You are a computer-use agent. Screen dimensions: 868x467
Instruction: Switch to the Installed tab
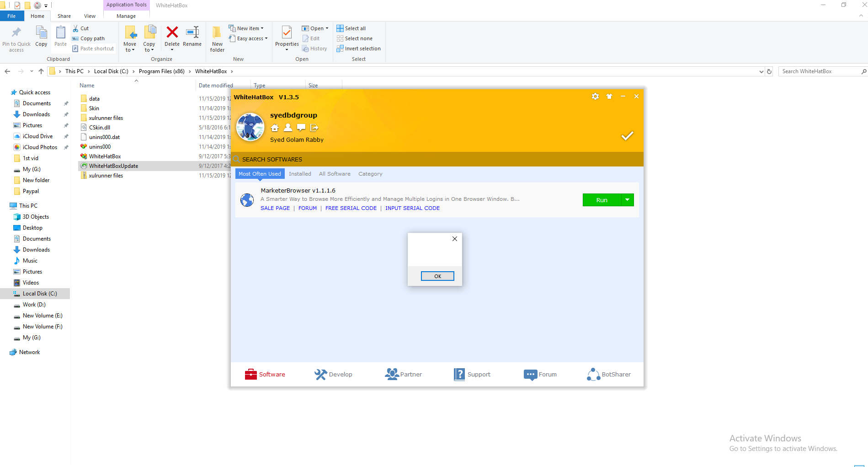300,174
